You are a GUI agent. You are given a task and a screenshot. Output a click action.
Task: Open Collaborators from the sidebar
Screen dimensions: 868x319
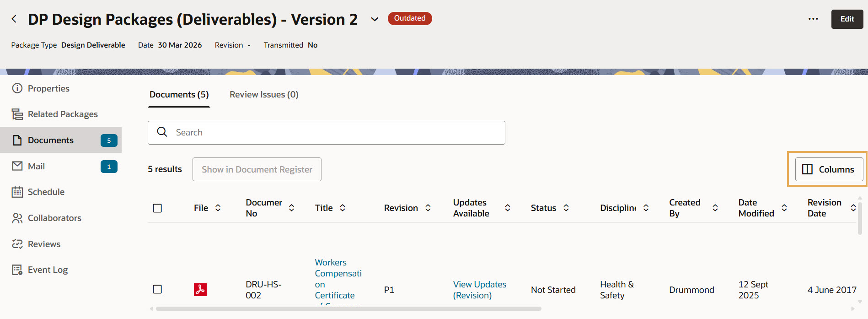(54, 218)
